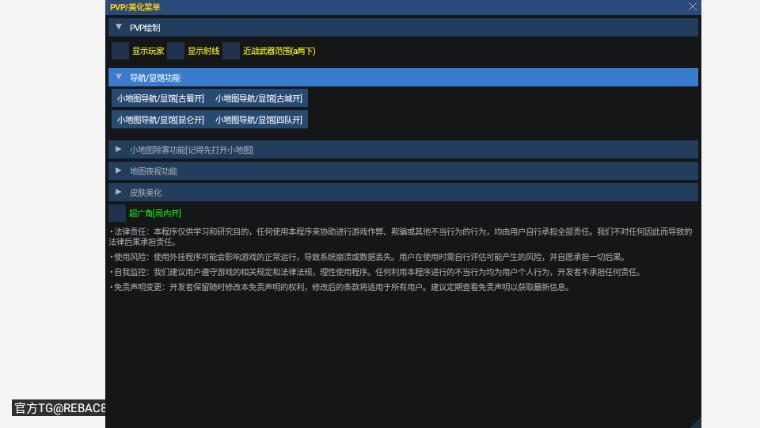Click the resize grip at window corner
The height and width of the screenshot is (428, 760).
click(694, 421)
